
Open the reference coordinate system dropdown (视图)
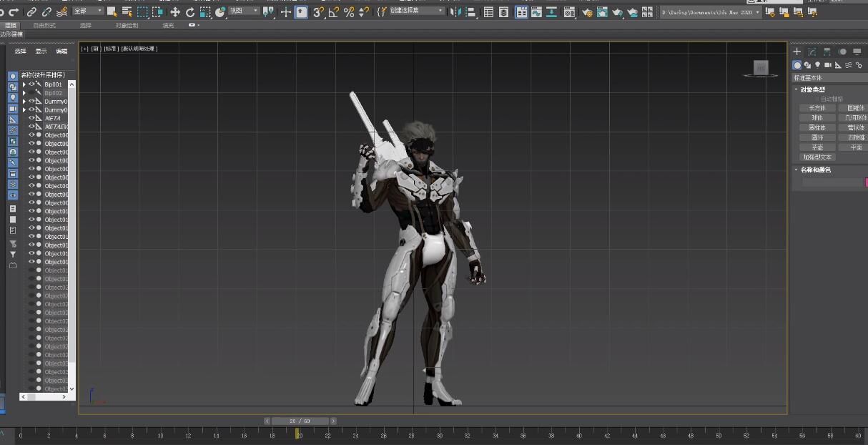pos(244,11)
